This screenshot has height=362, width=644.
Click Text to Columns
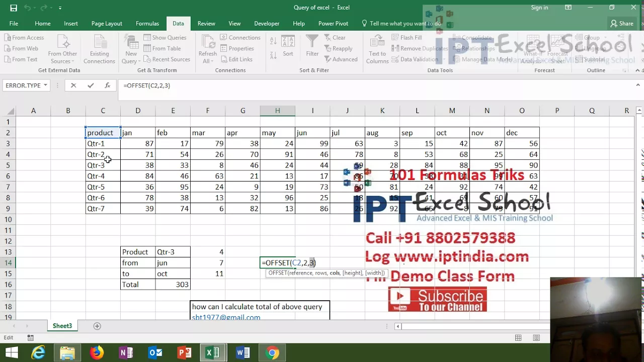(x=377, y=49)
